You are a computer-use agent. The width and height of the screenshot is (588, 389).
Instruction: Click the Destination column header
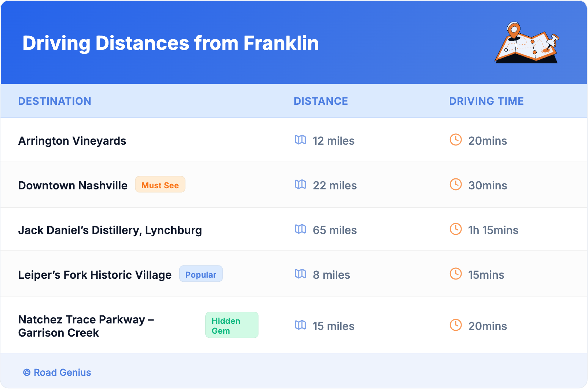(55, 101)
